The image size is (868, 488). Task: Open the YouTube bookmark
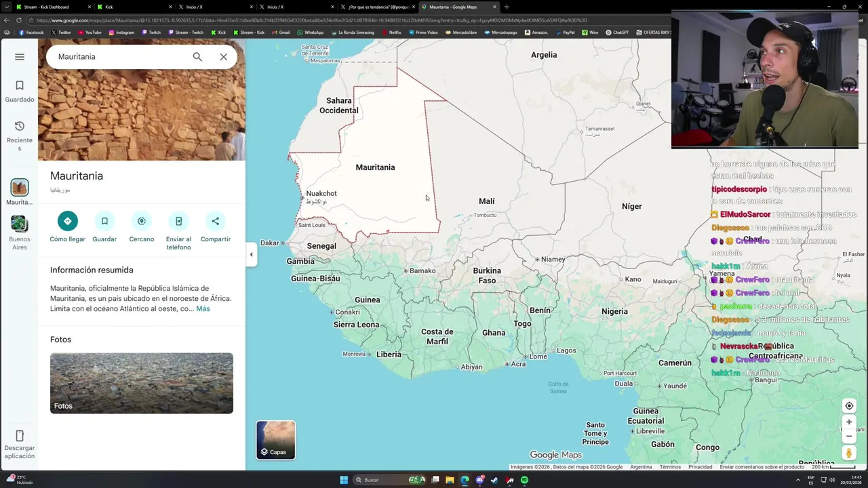click(90, 33)
